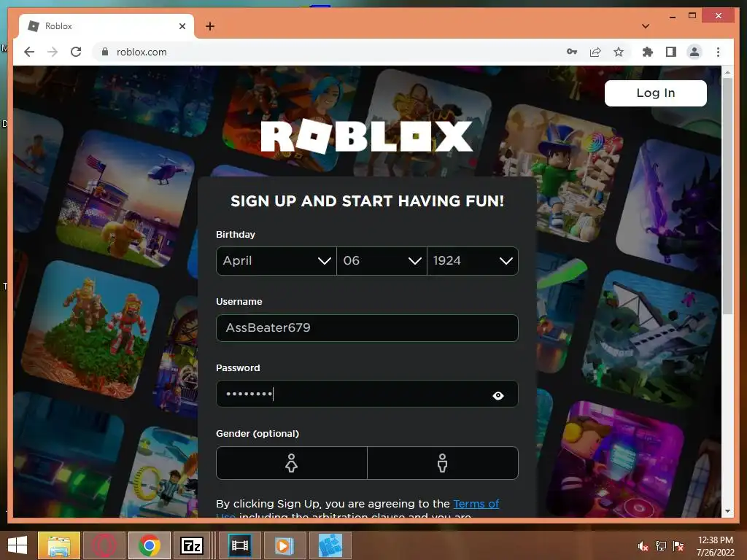This screenshot has height=560, width=747.
Task: Close the Chrome window
Action: 719,16
